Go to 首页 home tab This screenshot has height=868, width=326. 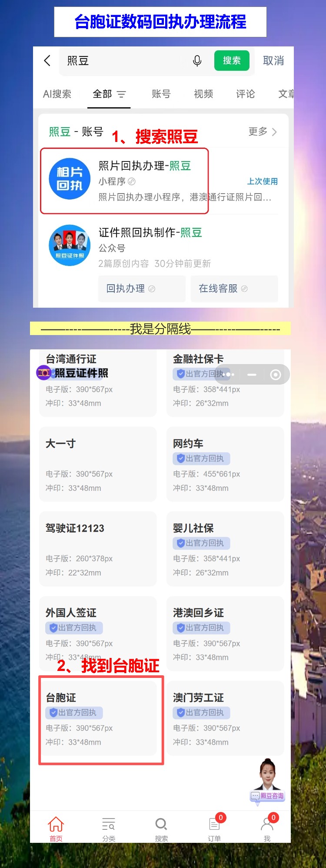56,829
